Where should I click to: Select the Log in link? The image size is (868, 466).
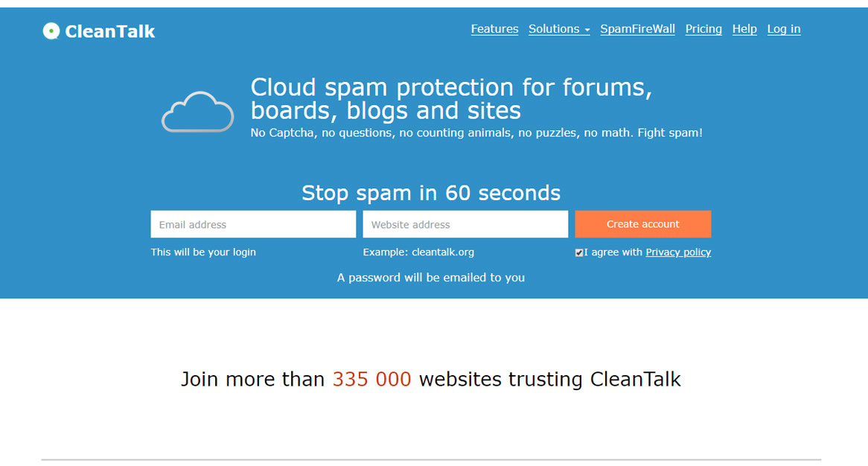(x=783, y=28)
